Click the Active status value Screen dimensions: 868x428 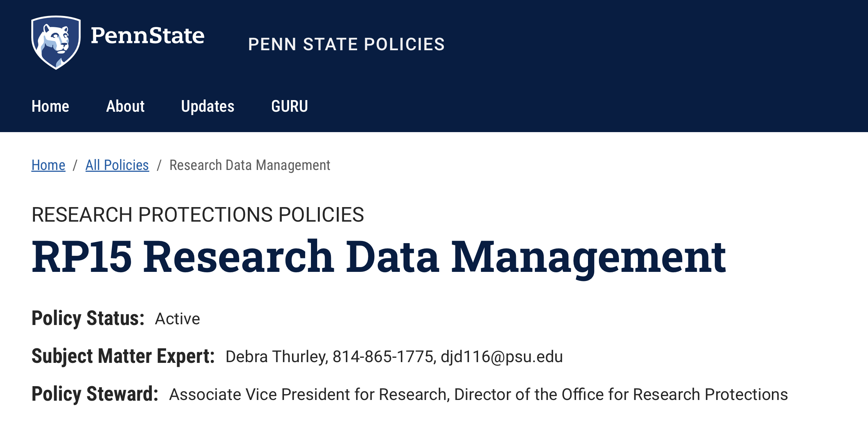pos(177,319)
